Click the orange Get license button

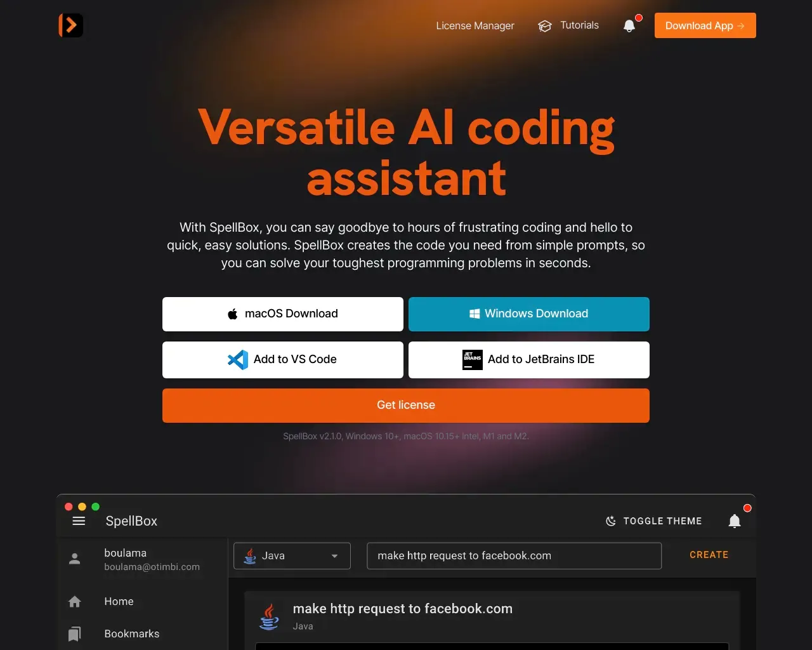406,406
